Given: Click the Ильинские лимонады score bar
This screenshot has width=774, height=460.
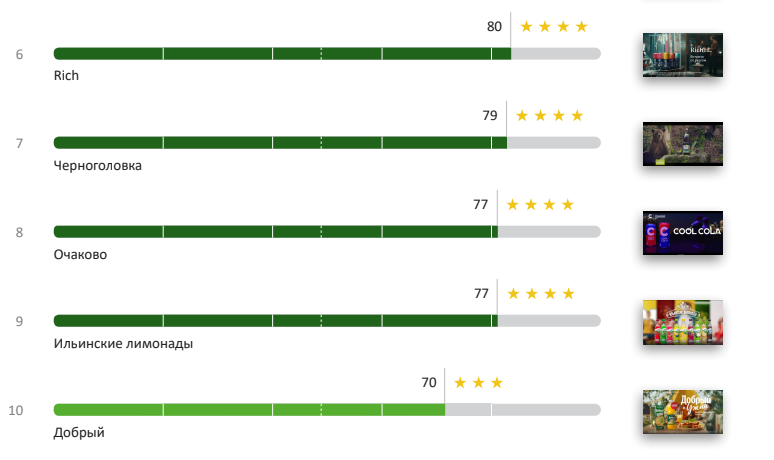Looking at the screenshot, I should tap(275, 321).
